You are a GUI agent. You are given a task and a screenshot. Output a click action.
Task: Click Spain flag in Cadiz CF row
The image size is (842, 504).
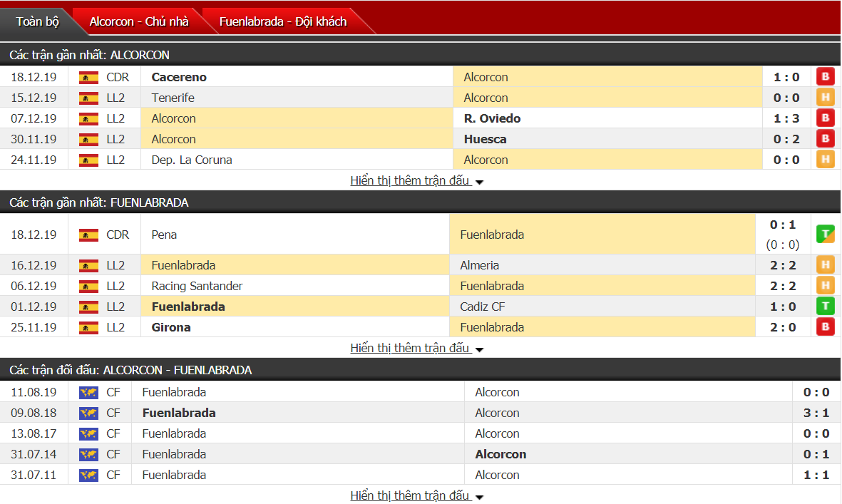tap(88, 307)
